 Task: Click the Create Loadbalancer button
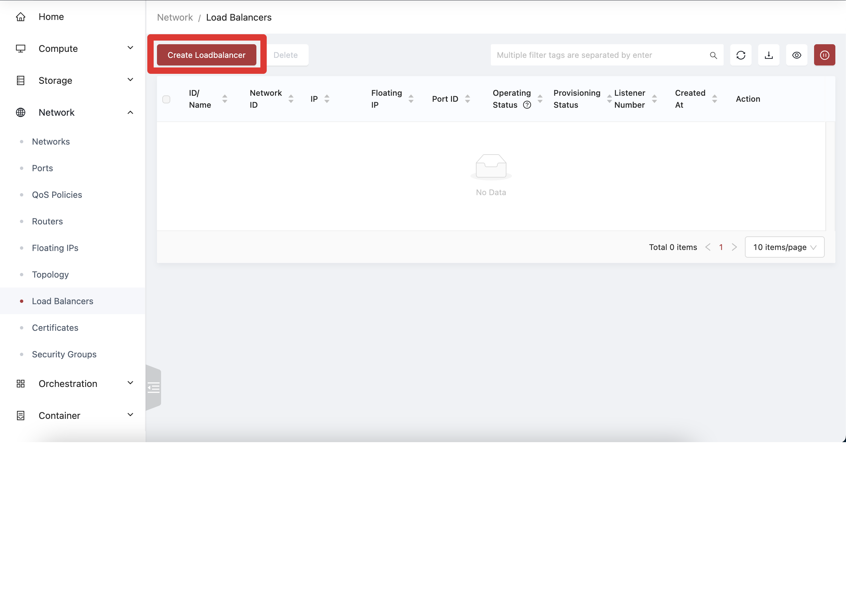[206, 55]
